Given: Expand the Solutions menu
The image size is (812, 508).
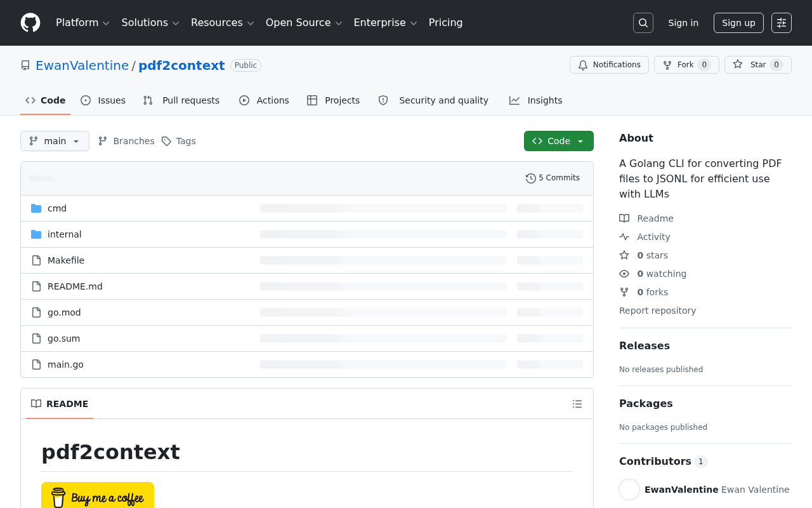Looking at the screenshot, I should tap(150, 23).
